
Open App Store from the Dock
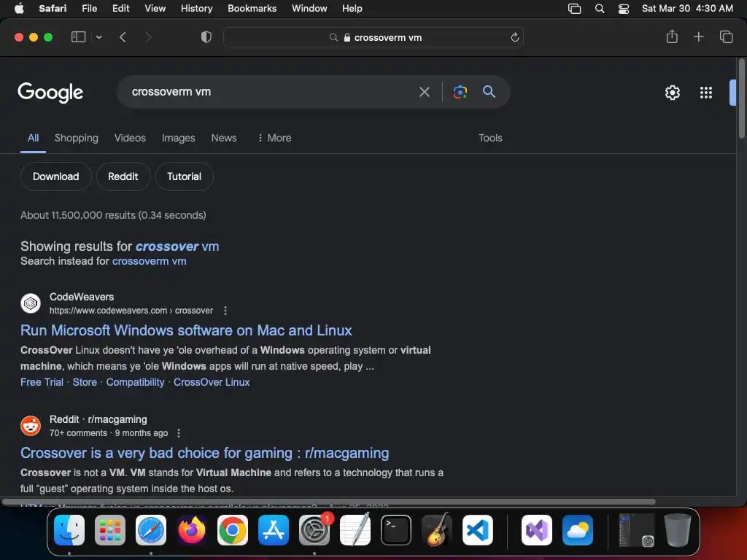coord(274,530)
